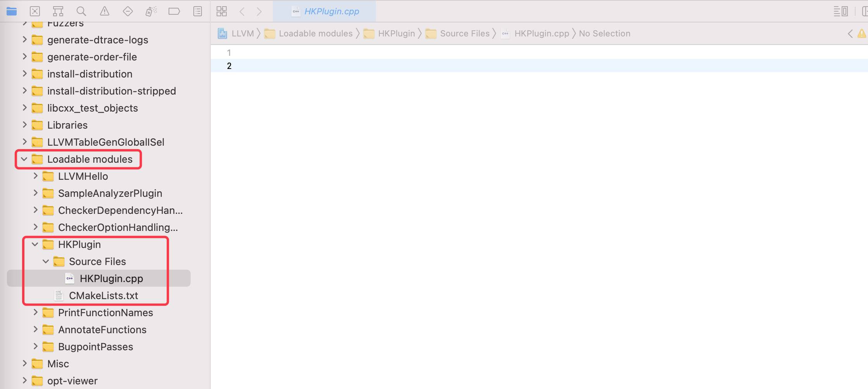
Task: Open the Find navigator magnifier
Action: [81, 11]
